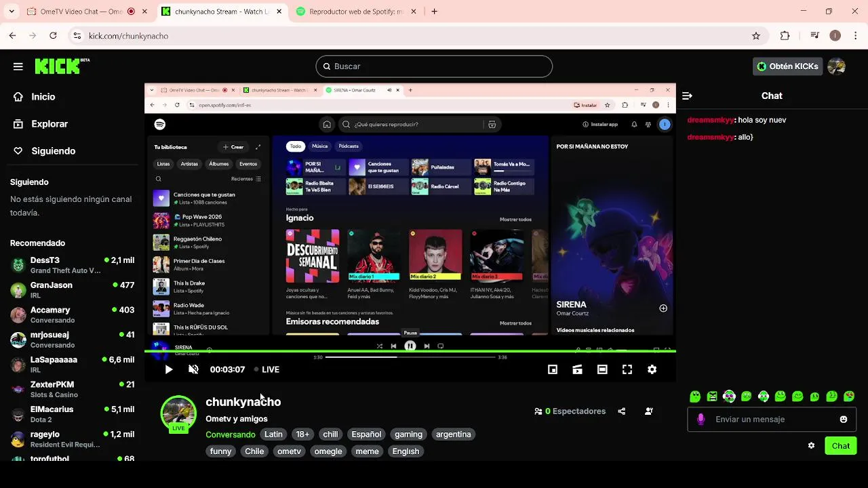Create a clip with the clapperboard icon
This screenshot has width=868, height=488.
[x=578, y=369]
